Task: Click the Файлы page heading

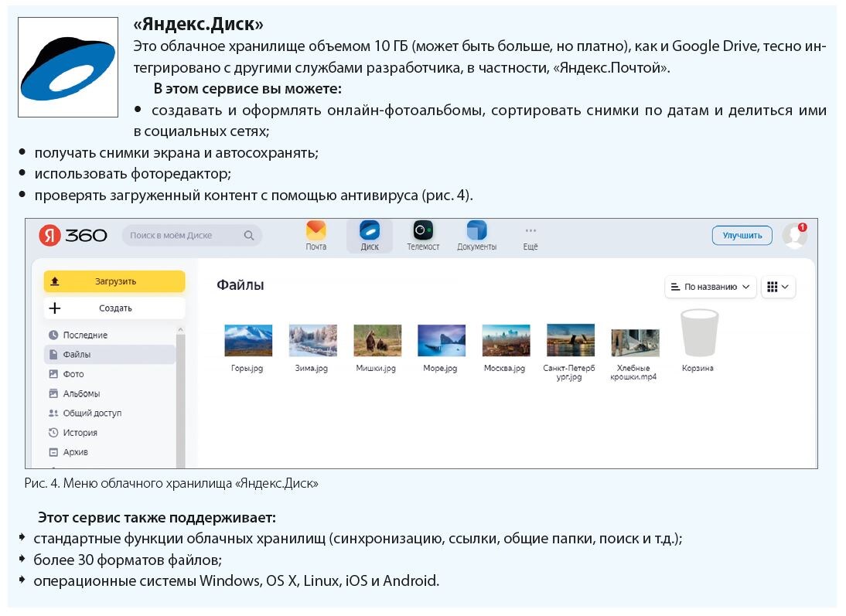Action: [x=240, y=285]
